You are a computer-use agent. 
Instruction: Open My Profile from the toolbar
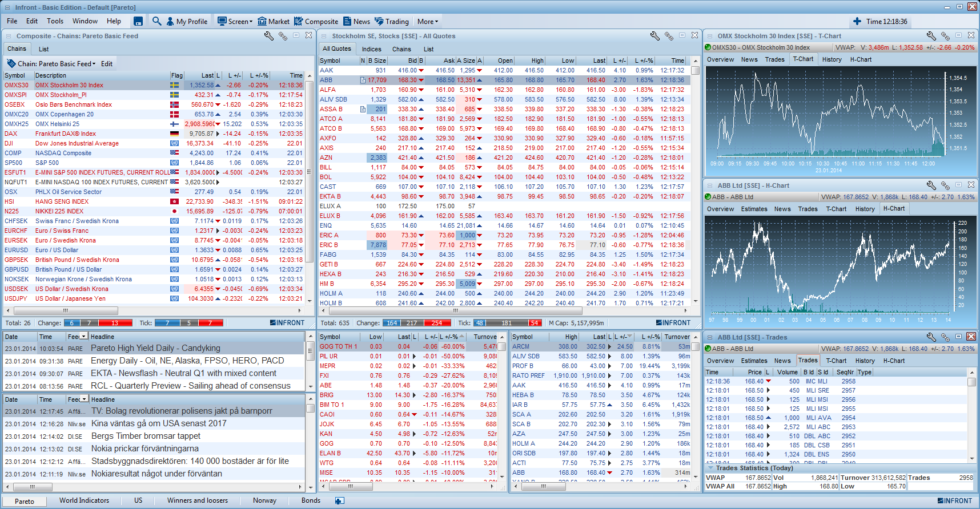(187, 21)
